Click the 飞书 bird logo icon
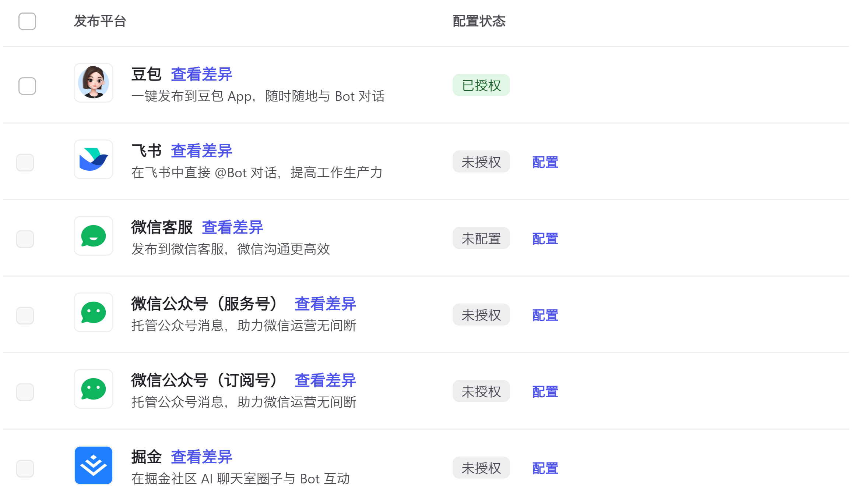 [94, 159]
